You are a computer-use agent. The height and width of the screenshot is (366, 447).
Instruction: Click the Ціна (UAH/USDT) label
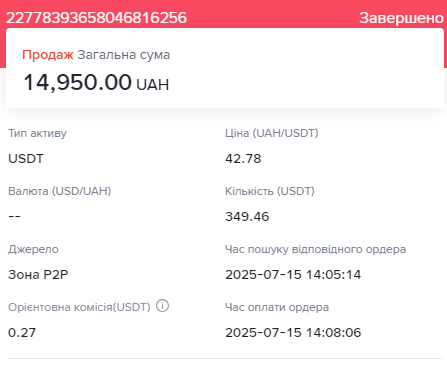pyautogui.click(x=272, y=133)
